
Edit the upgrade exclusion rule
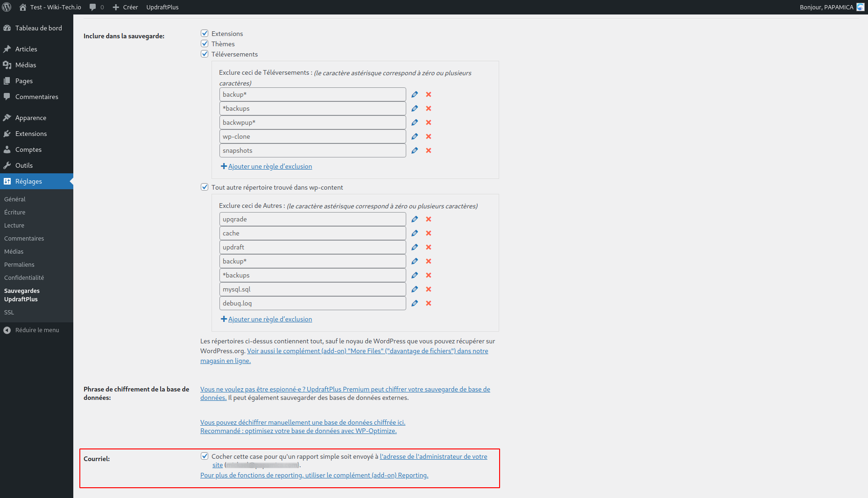point(415,219)
